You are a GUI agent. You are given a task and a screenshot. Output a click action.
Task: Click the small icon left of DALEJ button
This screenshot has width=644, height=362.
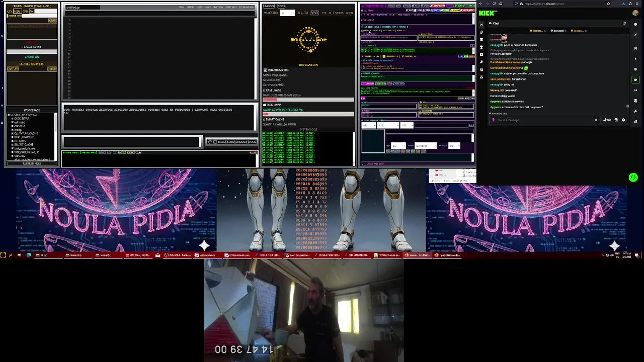point(215,141)
